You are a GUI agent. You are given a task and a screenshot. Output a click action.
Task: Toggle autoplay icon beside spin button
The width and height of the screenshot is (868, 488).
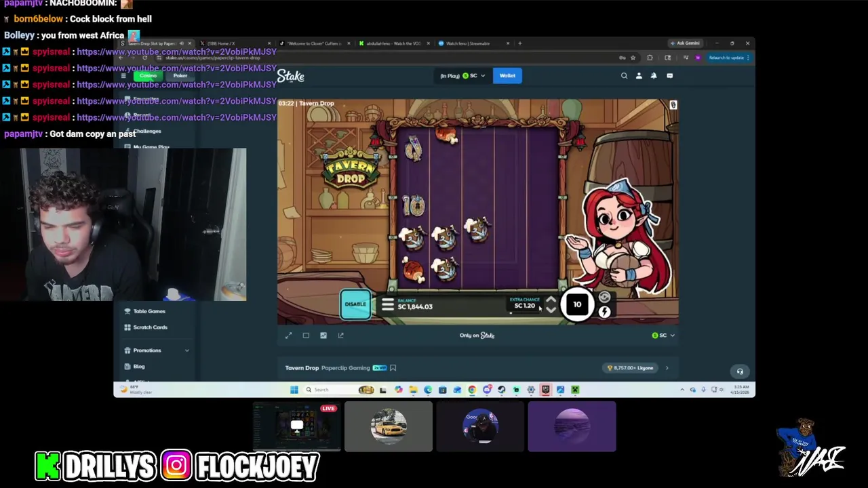pos(604,297)
